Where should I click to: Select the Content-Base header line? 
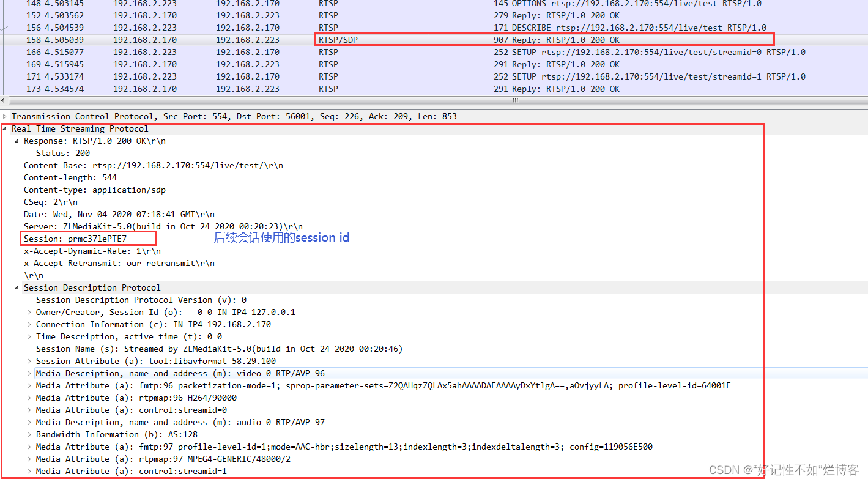pos(154,165)
